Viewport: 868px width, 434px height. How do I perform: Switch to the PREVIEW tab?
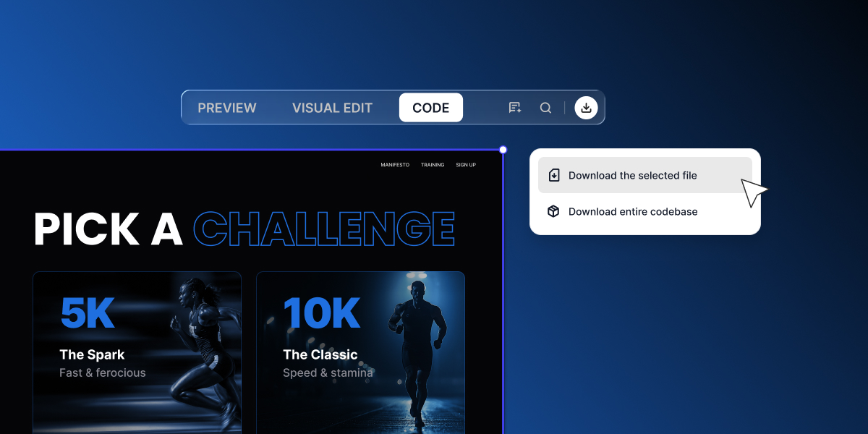pos(227,108)
